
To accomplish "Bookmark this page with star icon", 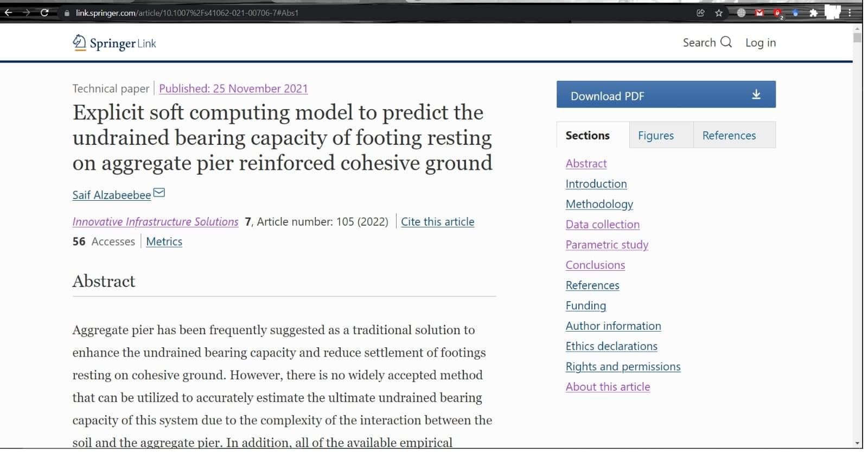I will click(x=719, y=13).
